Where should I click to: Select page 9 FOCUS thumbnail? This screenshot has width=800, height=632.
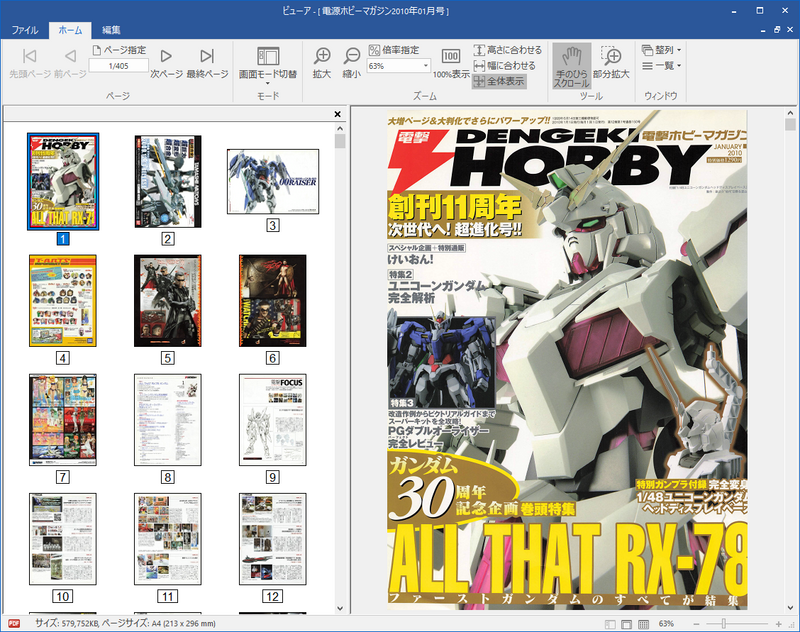coord(273,420)
